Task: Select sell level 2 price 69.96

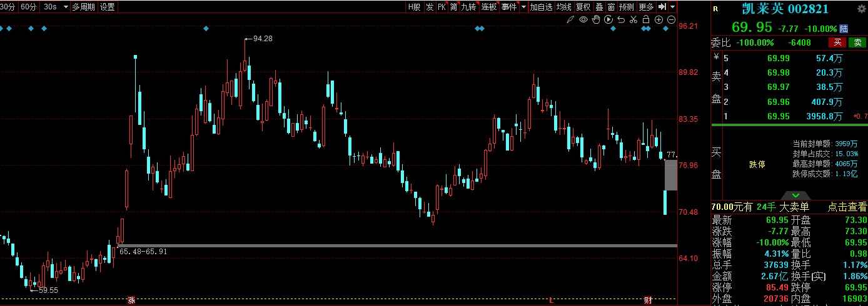Action: click(779, 102)
